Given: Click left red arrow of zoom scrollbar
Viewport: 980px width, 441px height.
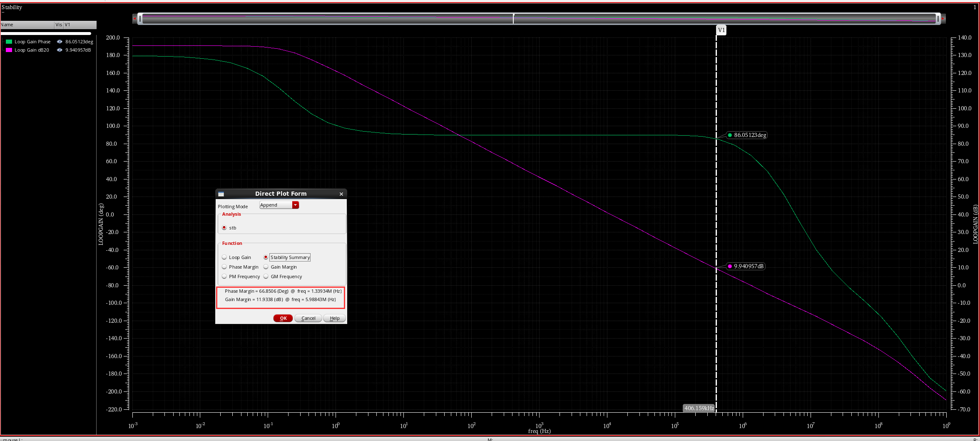Looking at the screenshot, I should point(134,18).
